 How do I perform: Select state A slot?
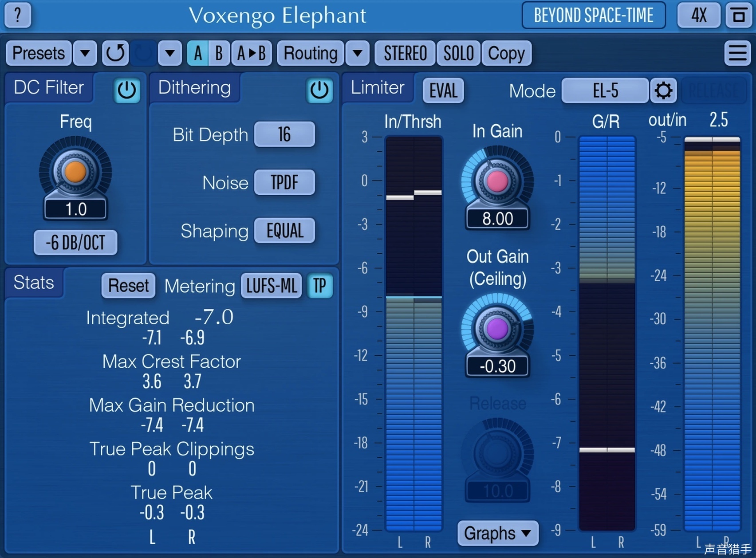point(198,53)
